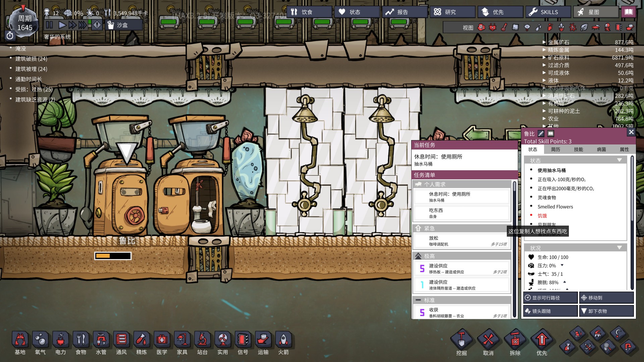
Task: Open the Materials overlay view
Action: click(515, 27)
